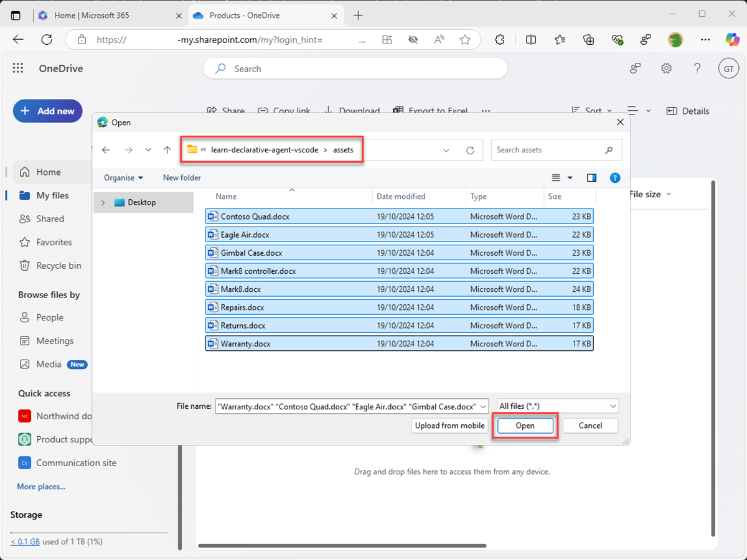Open My files in OneDrive sidebar
This screenshot has width=747, height=560.
pyautogui.click(x=52, y=195)
